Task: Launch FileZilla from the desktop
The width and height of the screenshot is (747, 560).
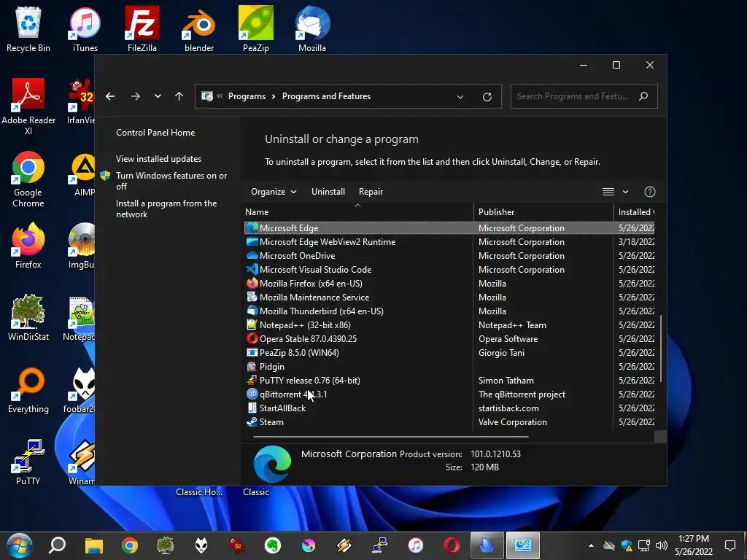Action: pyautogui.click(x=142, y=29)
